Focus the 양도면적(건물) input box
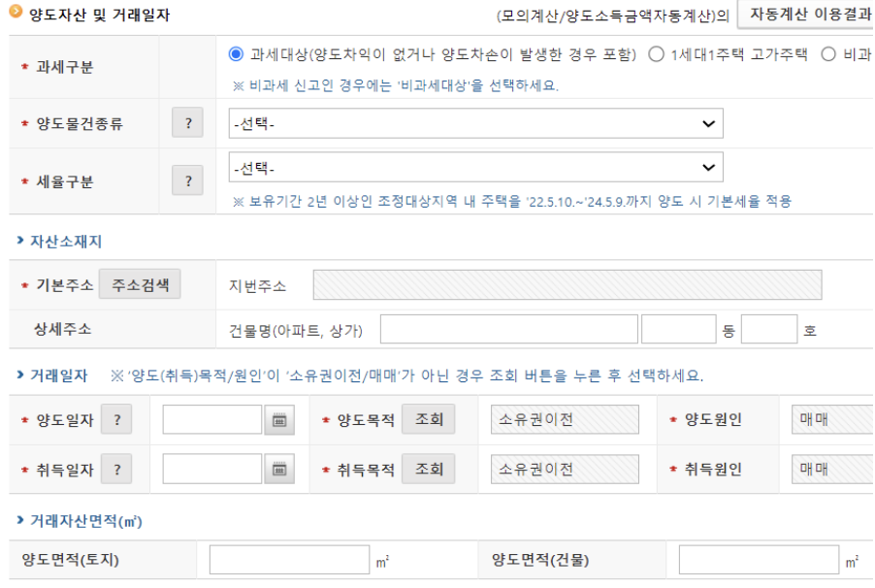Viewport: 875px width, 588px height. click(x=759, y=560)
